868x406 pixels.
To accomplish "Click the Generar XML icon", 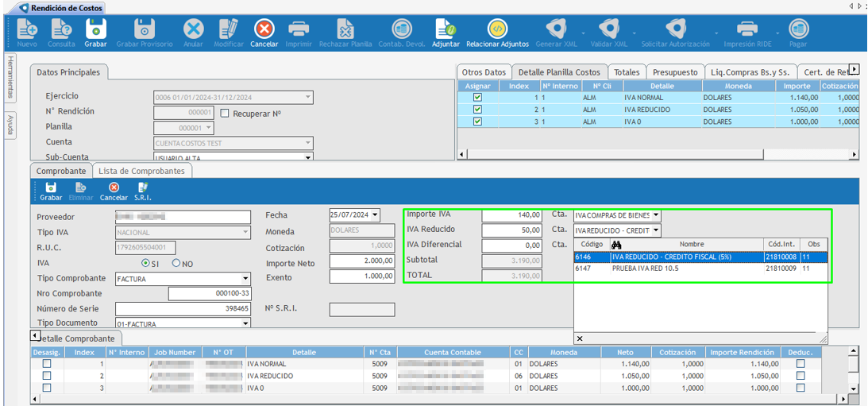I will pyautogui.click(x=555, y=29).
